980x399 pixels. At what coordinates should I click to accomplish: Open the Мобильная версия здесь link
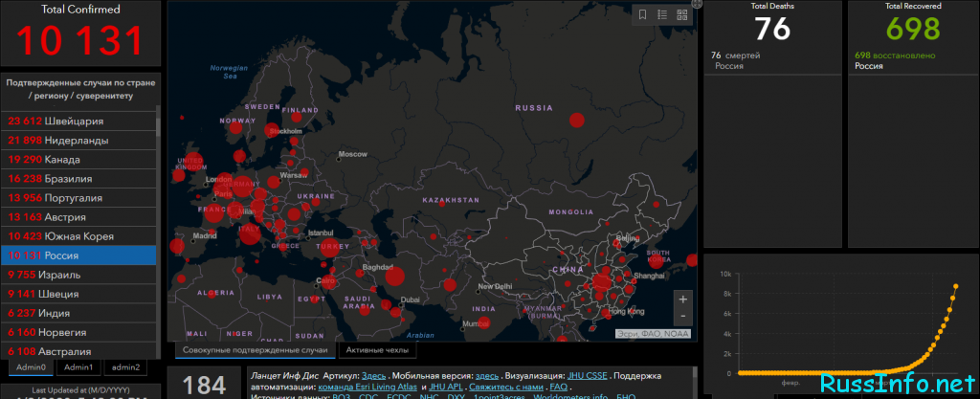click(487, 376)
